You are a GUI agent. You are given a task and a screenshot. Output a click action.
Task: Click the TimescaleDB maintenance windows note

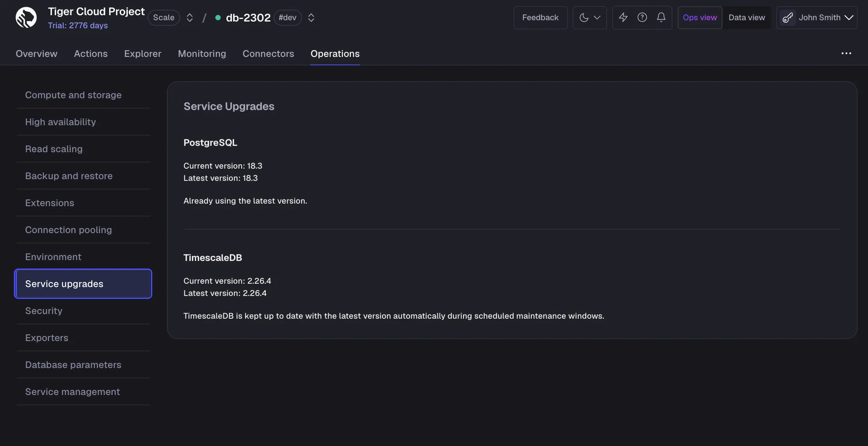coord(394,316)
